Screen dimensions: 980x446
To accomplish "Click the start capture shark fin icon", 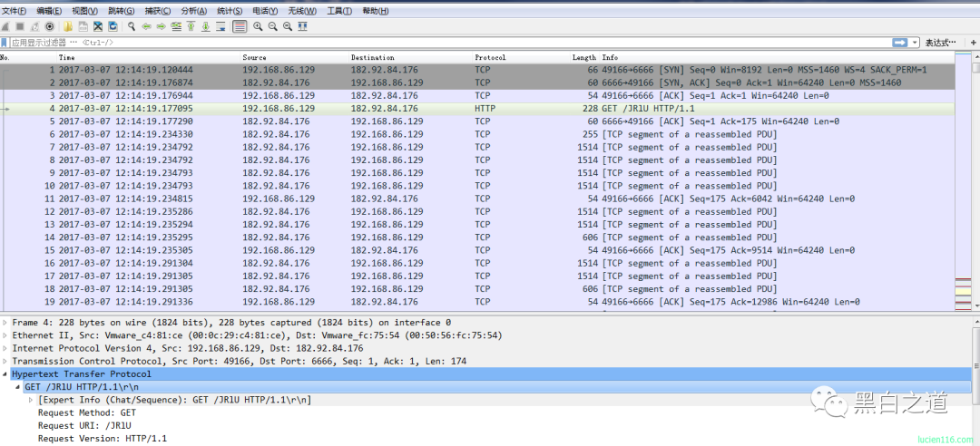I will click(5, 26).
